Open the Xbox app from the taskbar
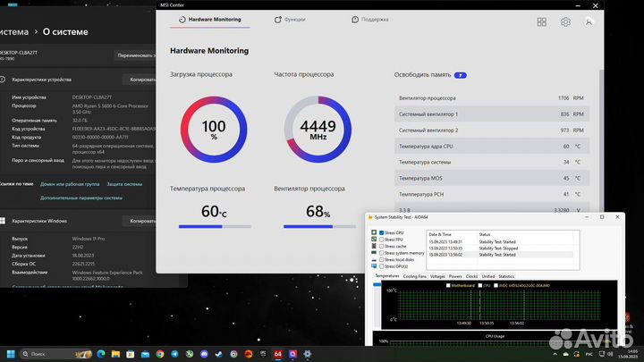 coord(190,354)
